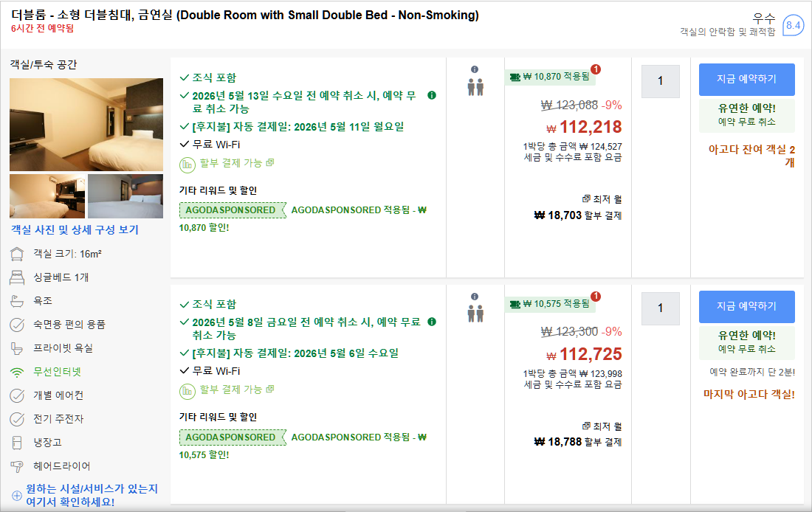Click first room's installment payment icon
812x512 pixels.
pos(187,163)
